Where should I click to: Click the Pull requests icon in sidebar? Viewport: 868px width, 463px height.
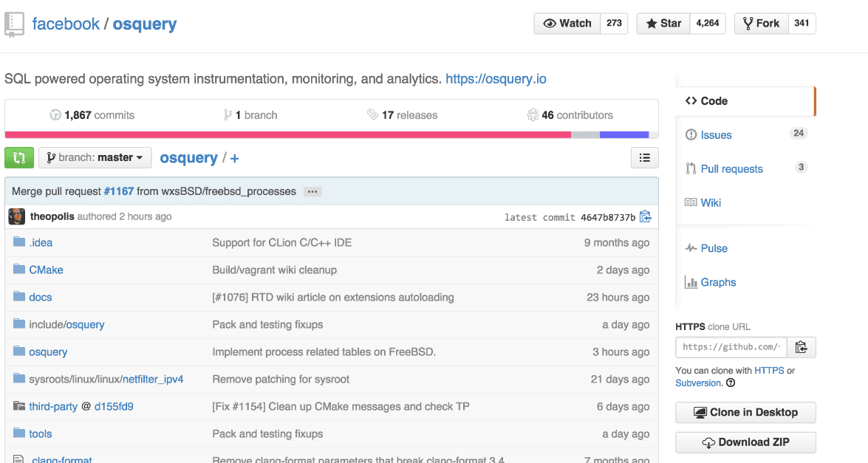[691, 168]
